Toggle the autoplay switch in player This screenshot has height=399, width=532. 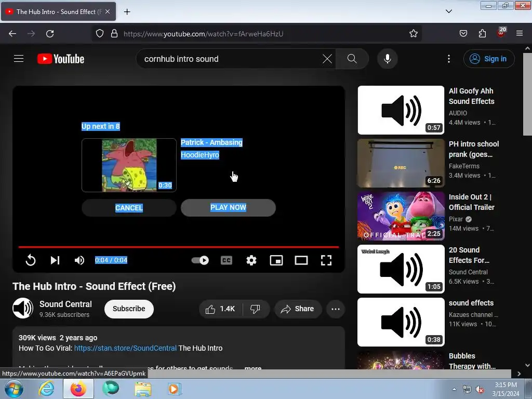(x=200, y=260)
